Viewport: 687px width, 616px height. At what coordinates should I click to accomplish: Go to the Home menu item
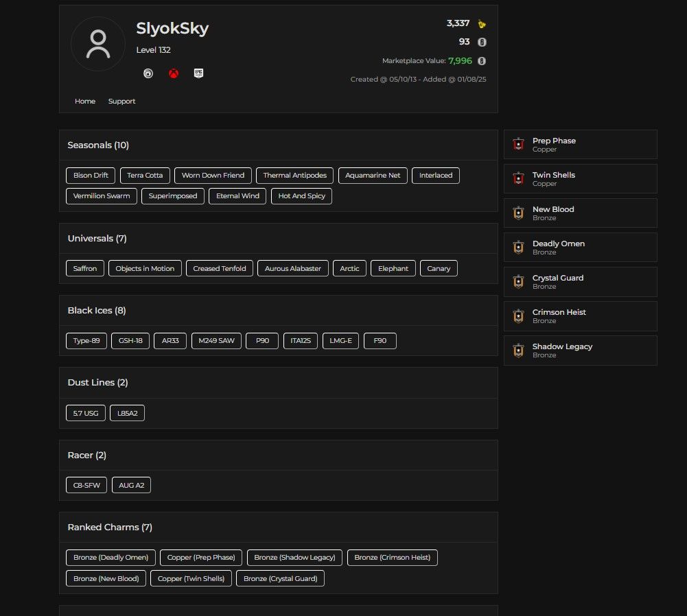coord(85,101)
